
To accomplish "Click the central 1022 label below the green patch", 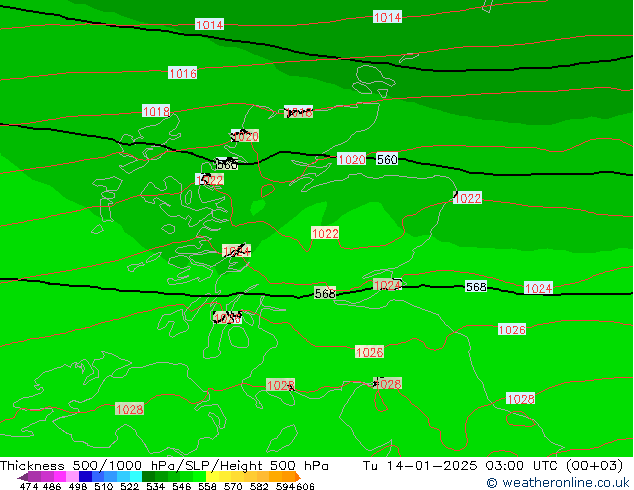I will point(325,233).
